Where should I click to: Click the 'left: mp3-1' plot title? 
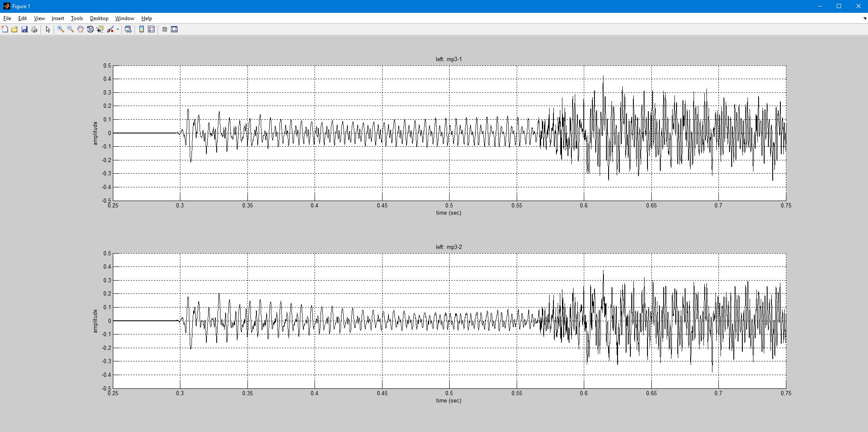(x=449, y=59)
